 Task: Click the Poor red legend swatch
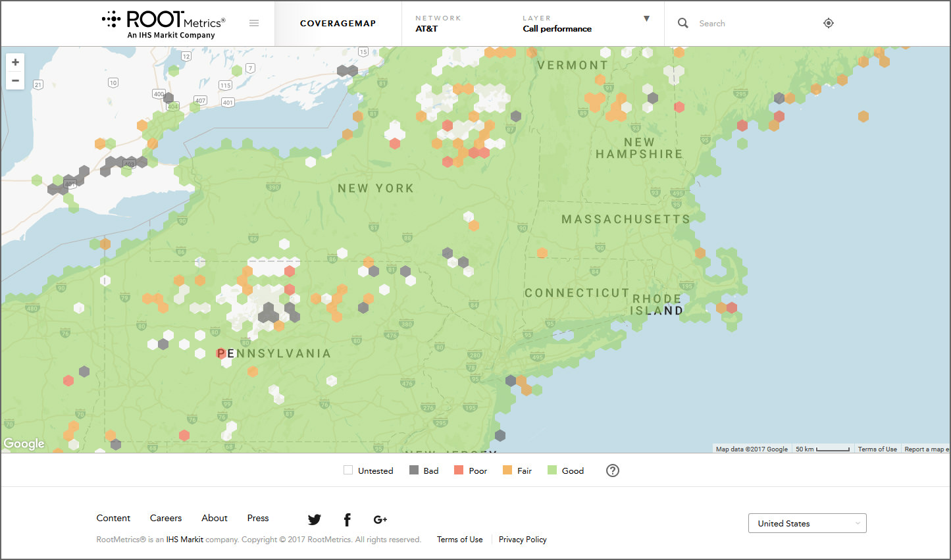click(459, 471)
